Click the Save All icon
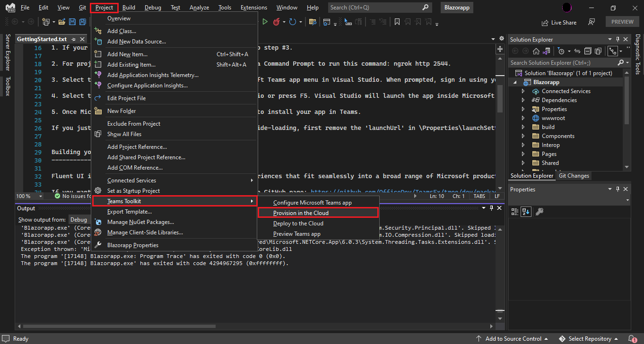The height and width of the screenshot is (344, 644). click(82, 22)
